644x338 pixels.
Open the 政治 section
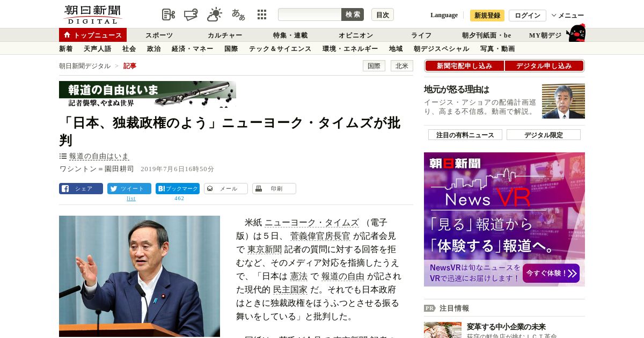[154, 49]
